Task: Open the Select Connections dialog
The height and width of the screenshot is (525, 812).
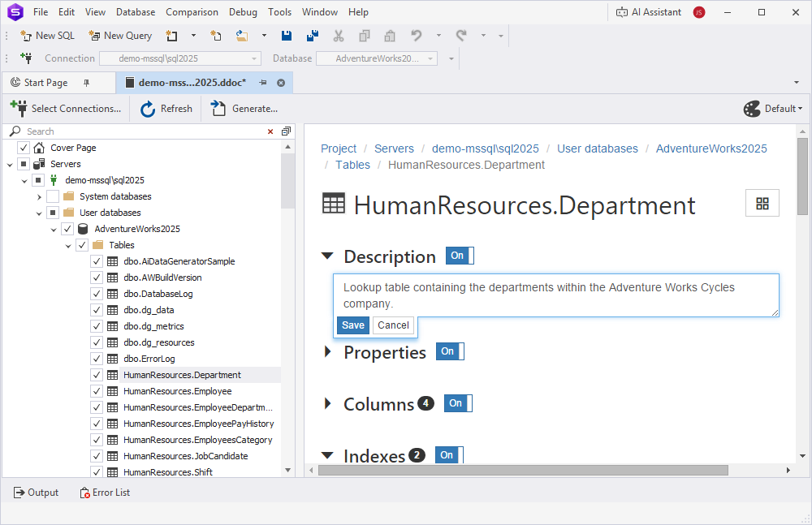Action: click(x=66, y=109)
